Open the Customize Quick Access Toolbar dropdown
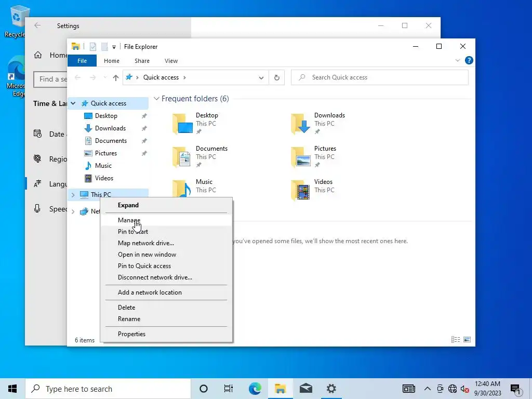Viewport: 532px width, 399px height. pos(114,47)
